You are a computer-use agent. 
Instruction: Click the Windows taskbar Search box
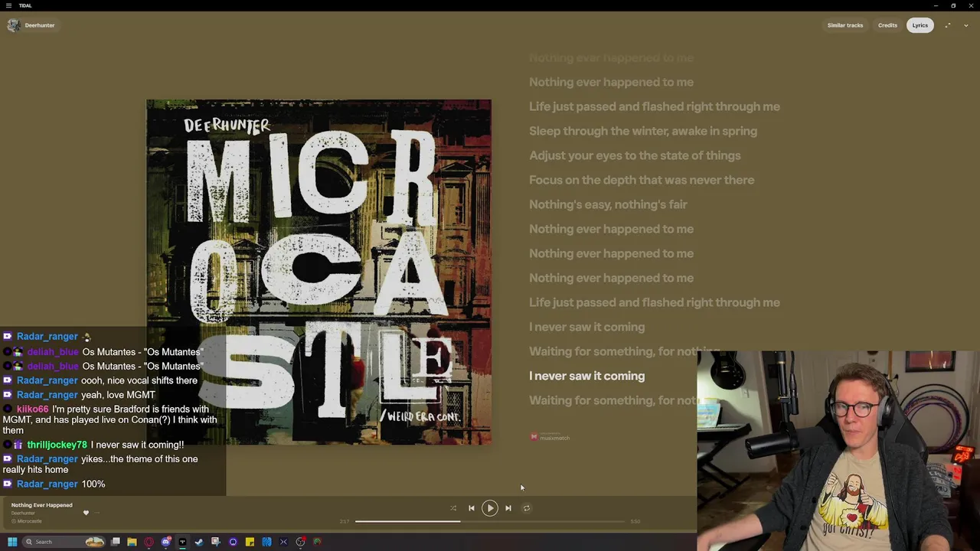click(64, 542)
